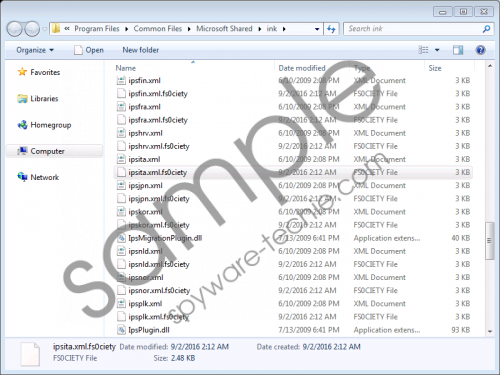Click the ipsnld.xml file icon
The width and height of the screenshot is (500, 375).
click(x=121, y=251)
